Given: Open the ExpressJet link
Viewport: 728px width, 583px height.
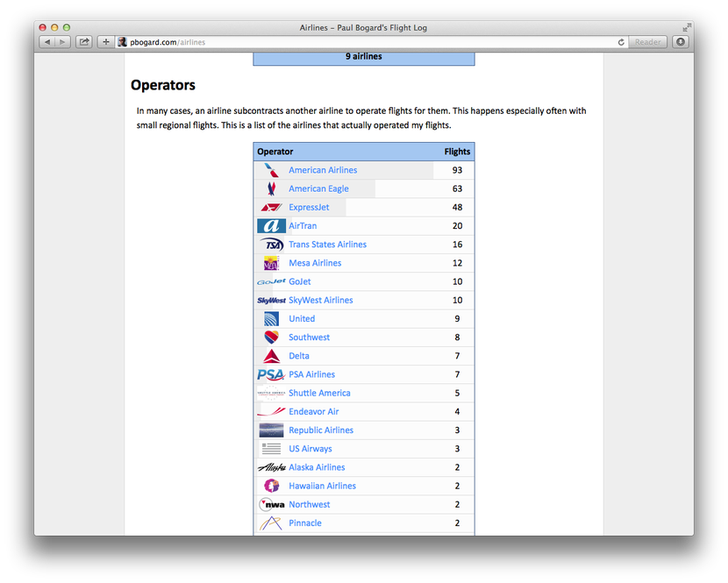Looking at the screenshot, I should (309, 208).
